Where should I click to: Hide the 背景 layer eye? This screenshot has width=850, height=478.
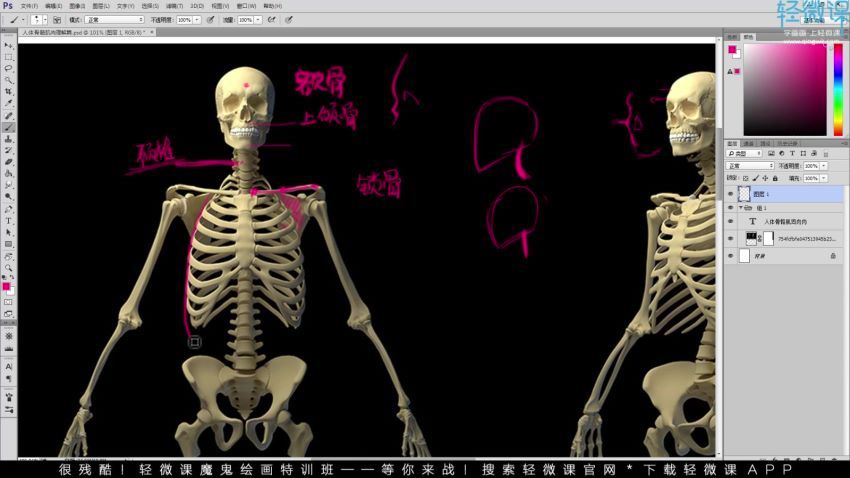pos(730,256)
